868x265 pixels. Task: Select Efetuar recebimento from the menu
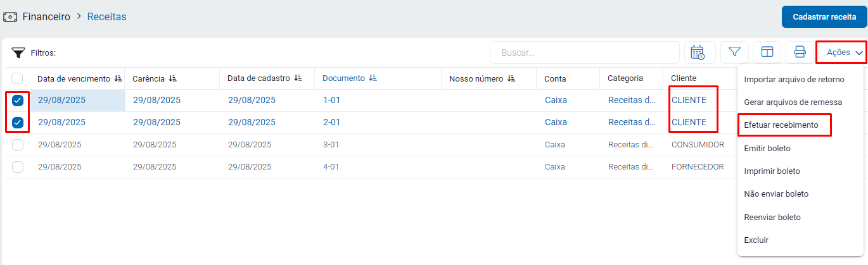coord(781,125)
